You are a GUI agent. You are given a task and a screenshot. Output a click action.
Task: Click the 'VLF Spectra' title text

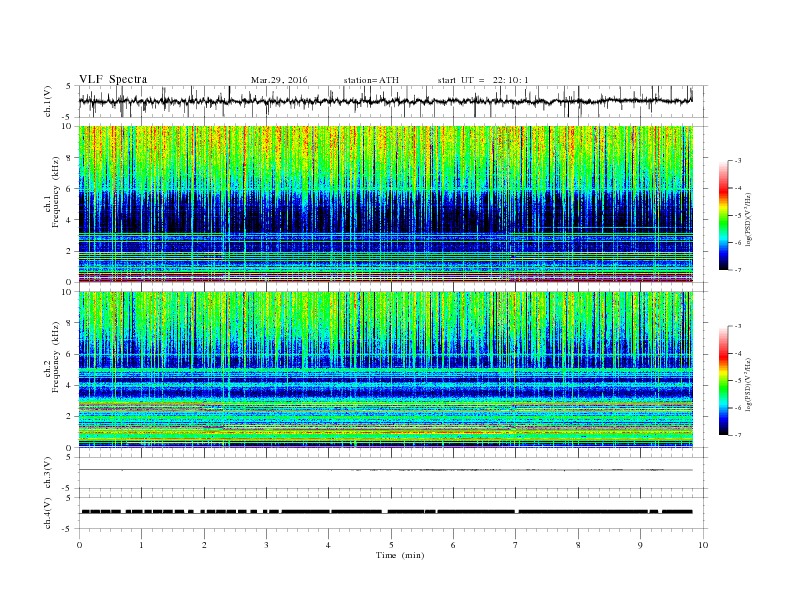[113, 79]
